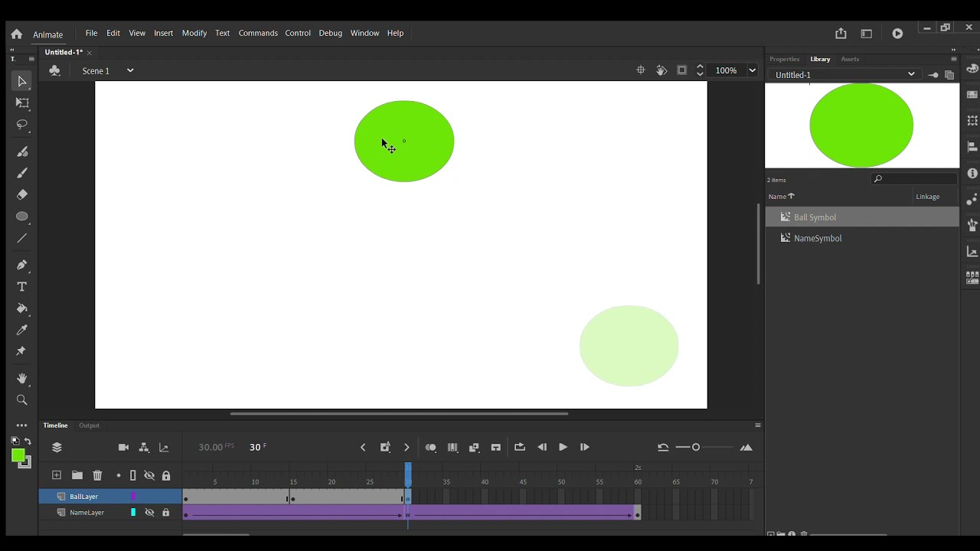980x551 pixels.
Task: Show the hidden NameLayer
Action: point(149,513)
